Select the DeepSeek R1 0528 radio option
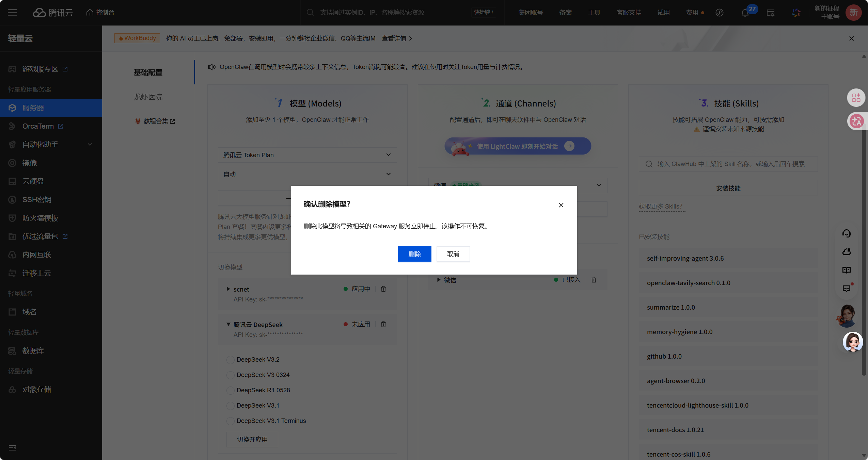Viewport: 868px width, 460px height. click(231, 390)
